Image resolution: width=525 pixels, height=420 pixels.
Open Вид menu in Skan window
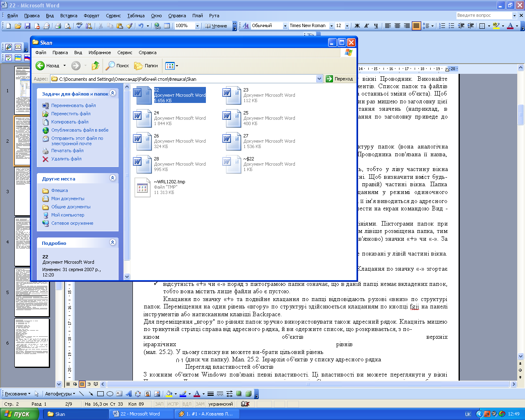pos(78,52)
